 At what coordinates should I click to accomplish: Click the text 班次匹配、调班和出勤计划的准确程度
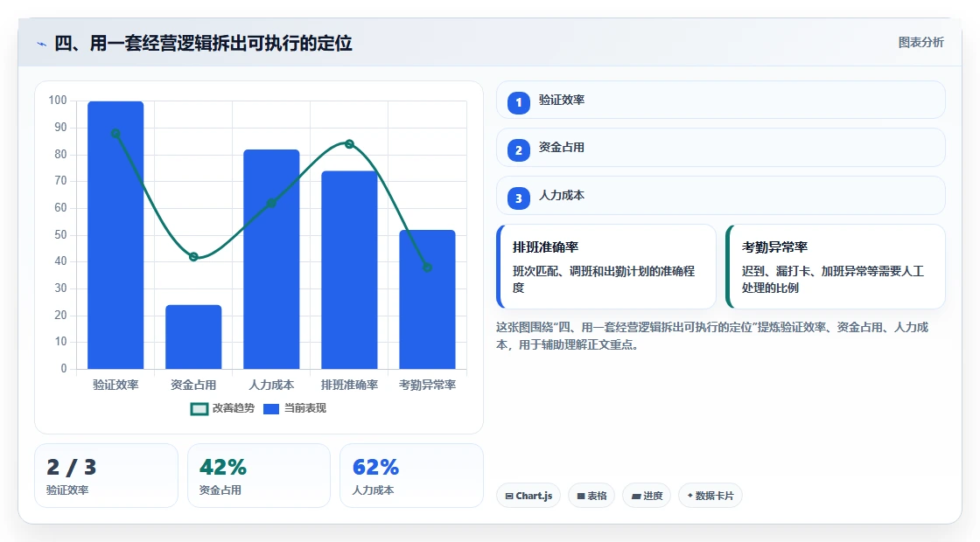pyautogui.click(x=604, y=279)
